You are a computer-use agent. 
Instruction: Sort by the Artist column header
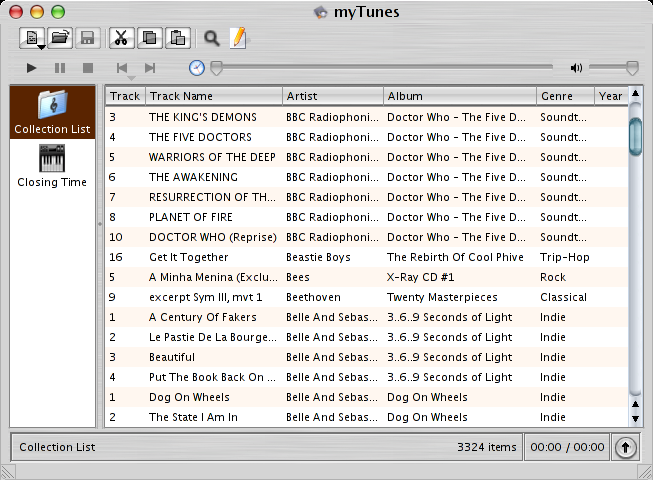(333, 96)
